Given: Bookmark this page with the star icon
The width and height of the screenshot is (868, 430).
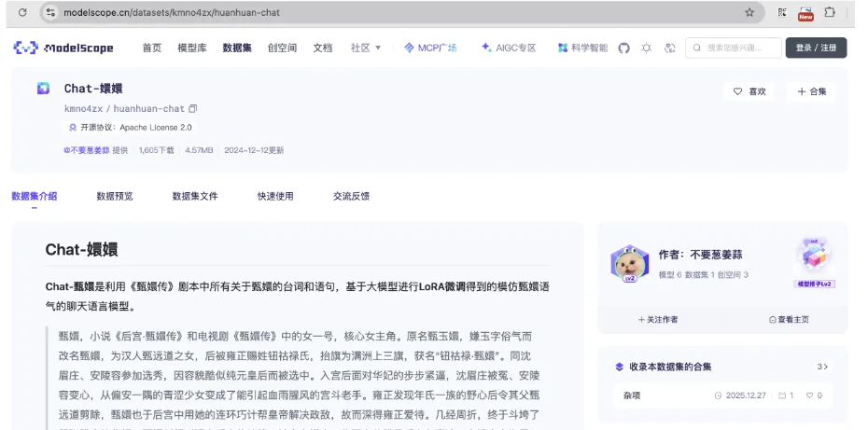Looking at the screenshot, I should coord(749,13).
